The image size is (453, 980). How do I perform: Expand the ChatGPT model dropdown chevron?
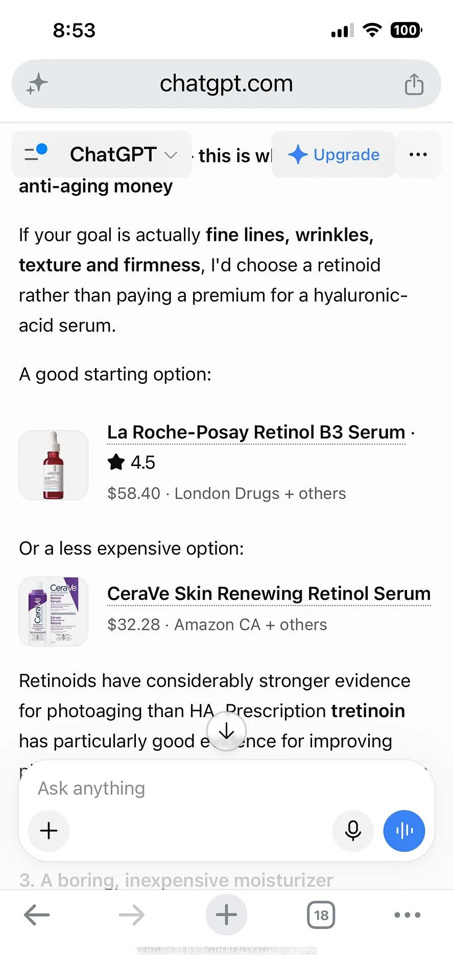coord(171,155)
